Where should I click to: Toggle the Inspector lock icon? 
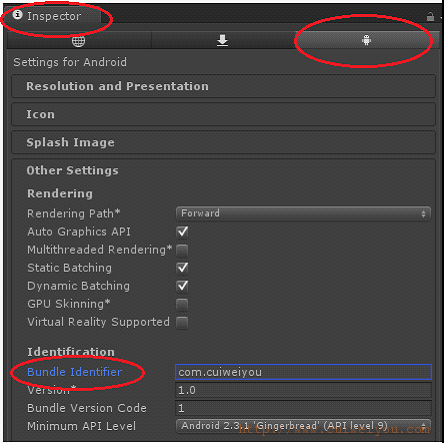[x=430, y=16]
